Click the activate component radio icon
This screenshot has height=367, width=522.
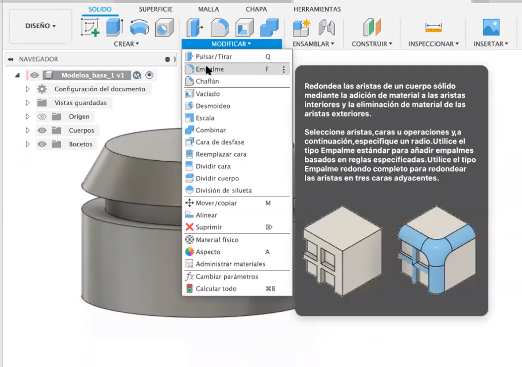point(149,75)
